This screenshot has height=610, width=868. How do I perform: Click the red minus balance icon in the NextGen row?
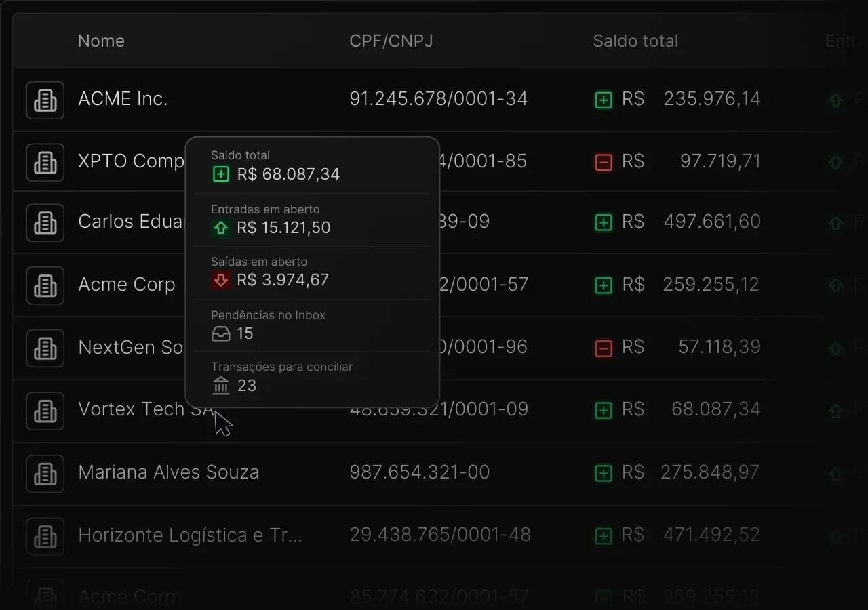[604, 348]
